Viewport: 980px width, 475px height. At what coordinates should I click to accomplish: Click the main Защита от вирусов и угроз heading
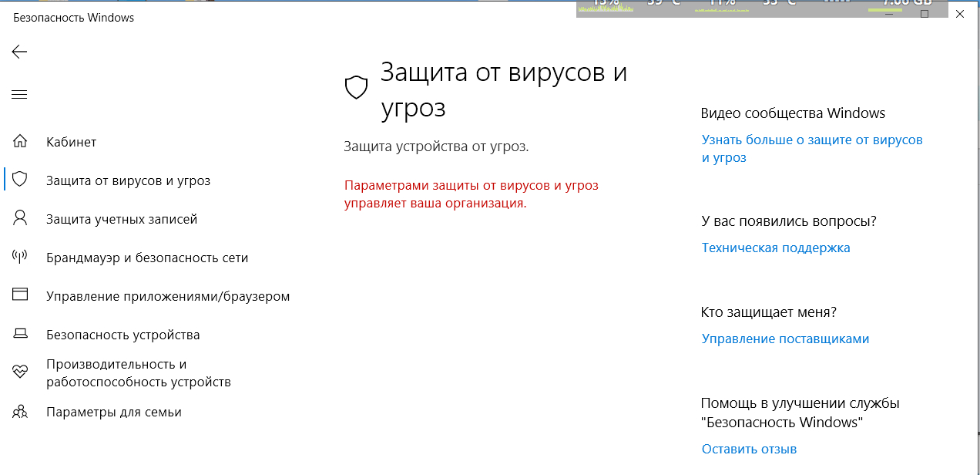pos(504,89)
